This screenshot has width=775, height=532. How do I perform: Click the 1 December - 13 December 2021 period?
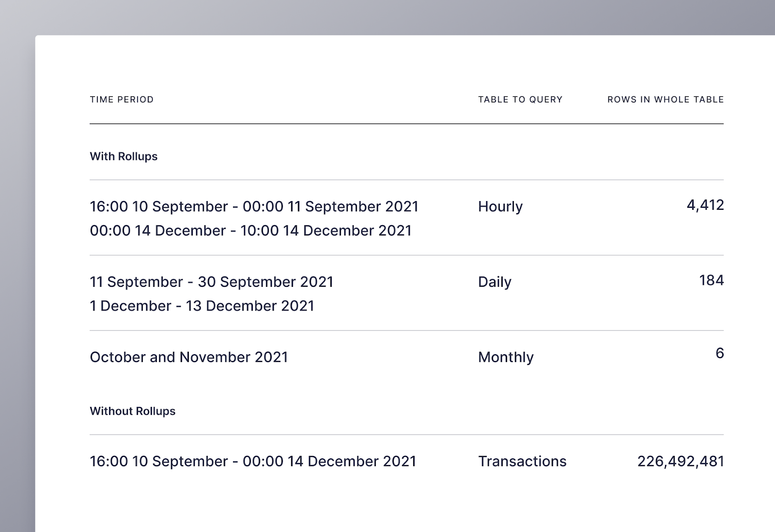coord(202,306)
